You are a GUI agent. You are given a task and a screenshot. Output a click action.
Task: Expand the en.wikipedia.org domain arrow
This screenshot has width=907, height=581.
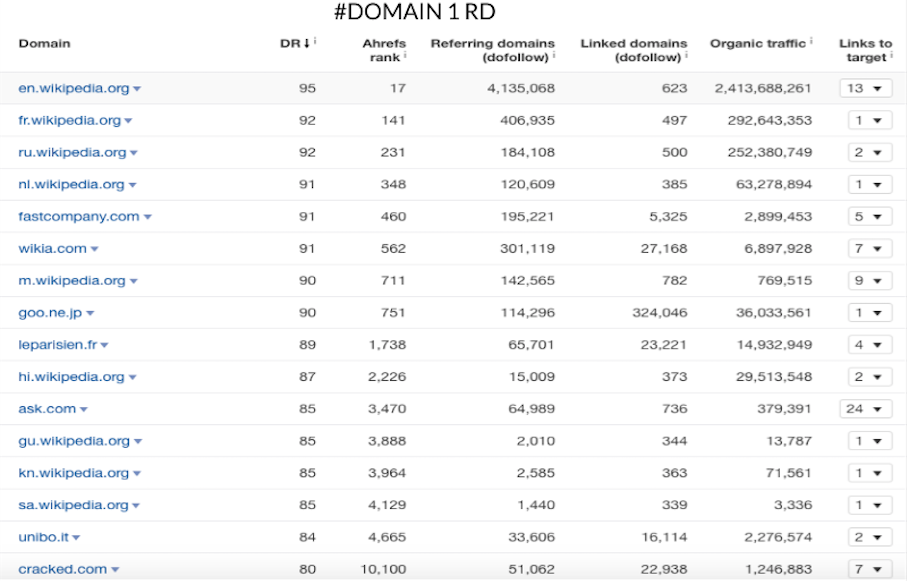click(x=137, y=89)
